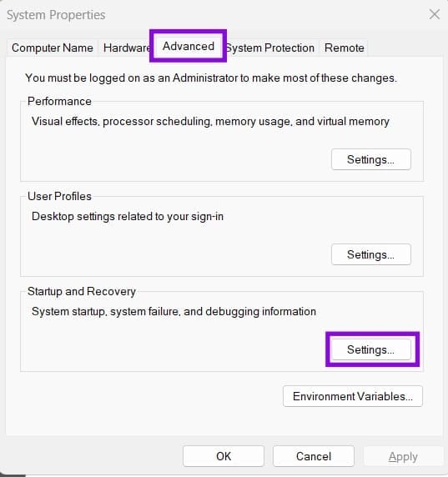Click the System Properties window title
Image resolution: width=448 pixels, height=477 pixels.
point(56,15)
